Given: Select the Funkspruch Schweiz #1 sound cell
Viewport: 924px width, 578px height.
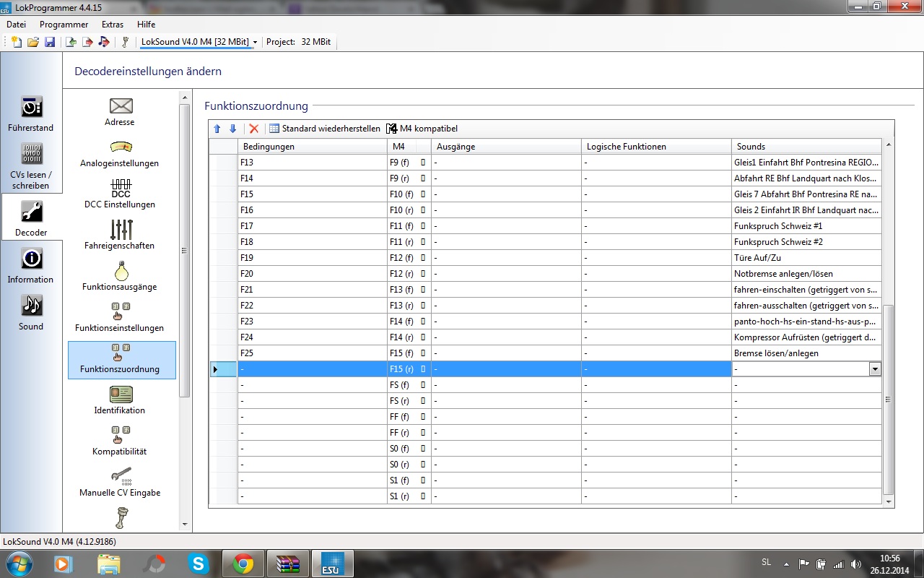Looking at the screenshot, I should point(806,226).
